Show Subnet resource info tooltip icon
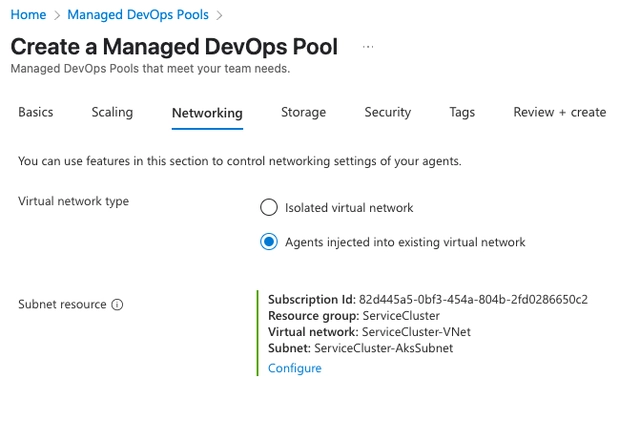The image size is (640, 421). [117, 305]
